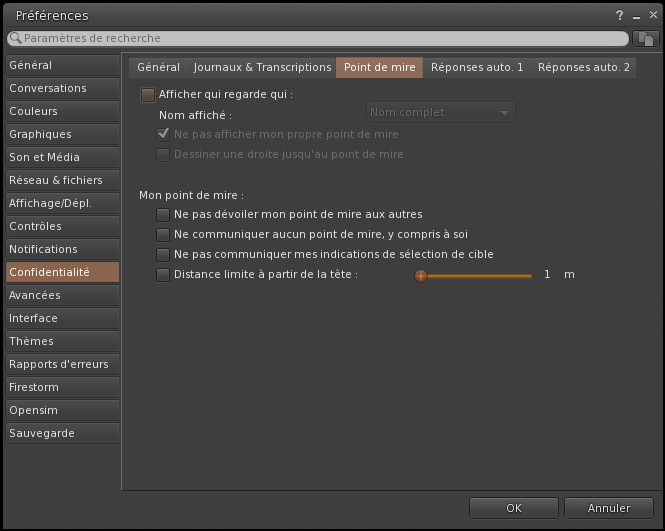Viewport: 665px width, 531px height.
Task: Check 'Ne pas dévoiler mon point de mire aux autres'
Action: pyautogui.click(x=163, y=214)
